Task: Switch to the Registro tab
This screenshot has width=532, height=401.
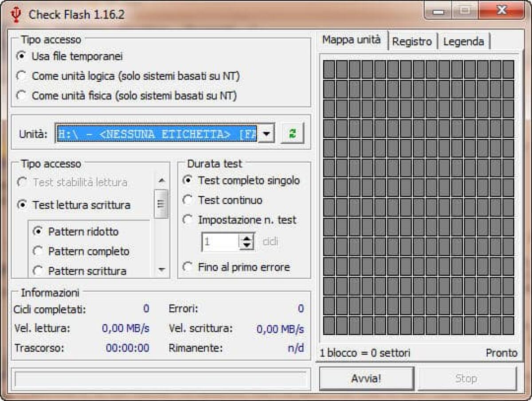Action: coord(412,41)
